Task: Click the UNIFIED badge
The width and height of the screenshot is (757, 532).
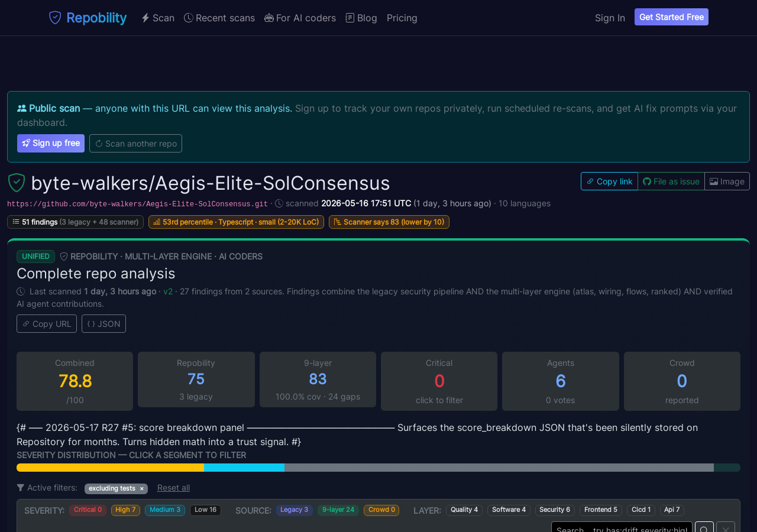Action: coord(35,257)
